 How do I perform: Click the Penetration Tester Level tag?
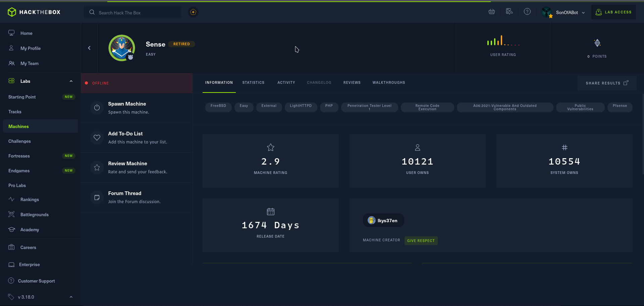pyautogui.click(x=369, y=107)
